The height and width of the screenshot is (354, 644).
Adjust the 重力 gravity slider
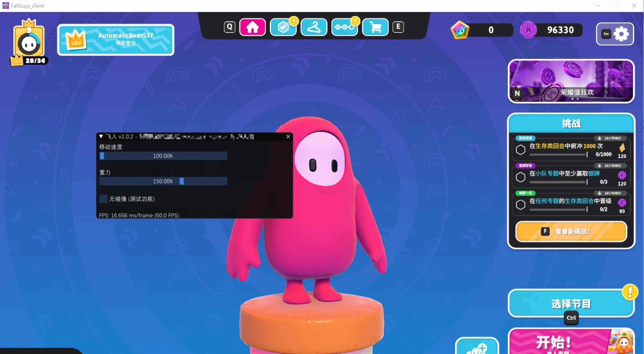pos(163,181)
